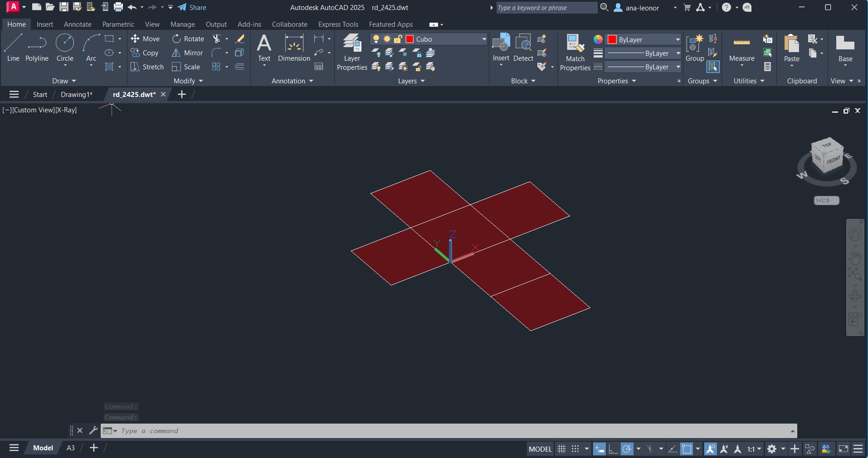Toggle the drawing grid display
The image size is (868, 458).
pyautogui.click(x=561, y=449)
